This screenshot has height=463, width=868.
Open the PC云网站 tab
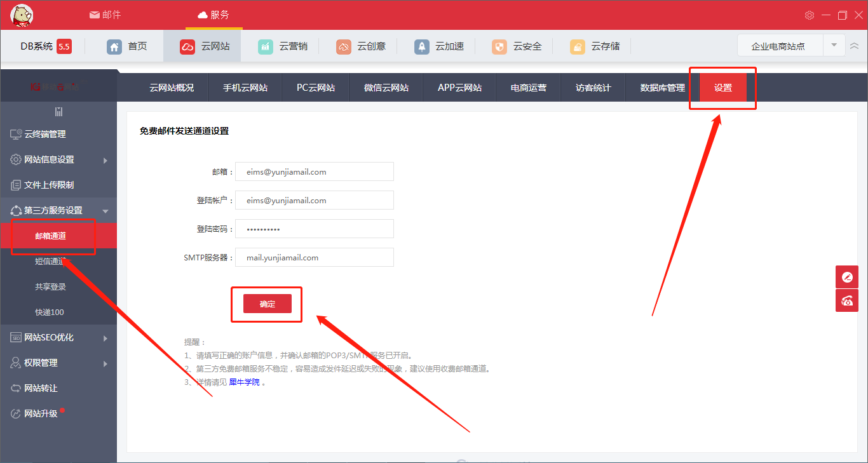coord(316,88)
